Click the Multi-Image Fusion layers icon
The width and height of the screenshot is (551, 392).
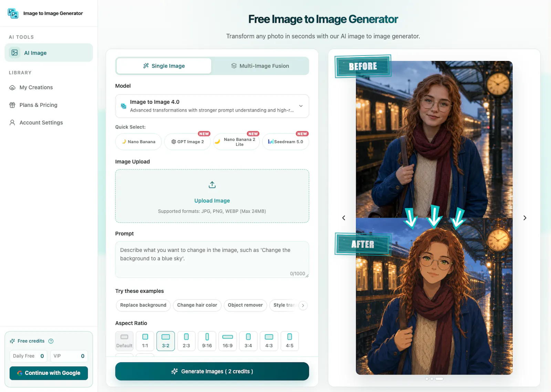point(234,66)
